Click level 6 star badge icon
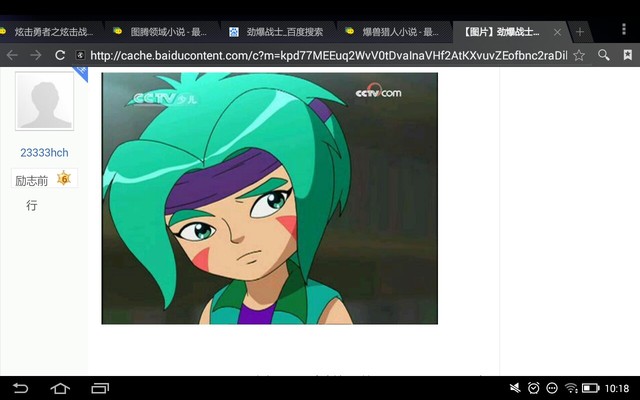This screenshot has height=400, width=640. pyautogui.click(x=64, y=178)
